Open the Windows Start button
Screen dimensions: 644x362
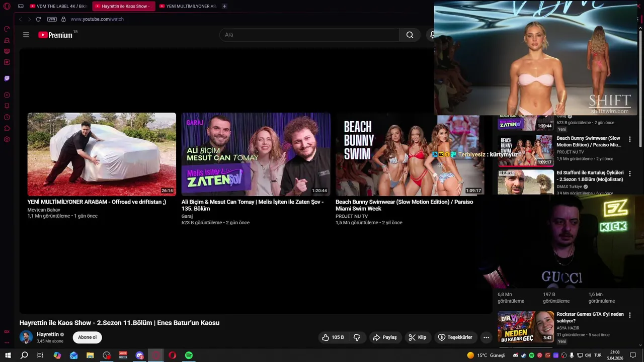click(8, 355)
